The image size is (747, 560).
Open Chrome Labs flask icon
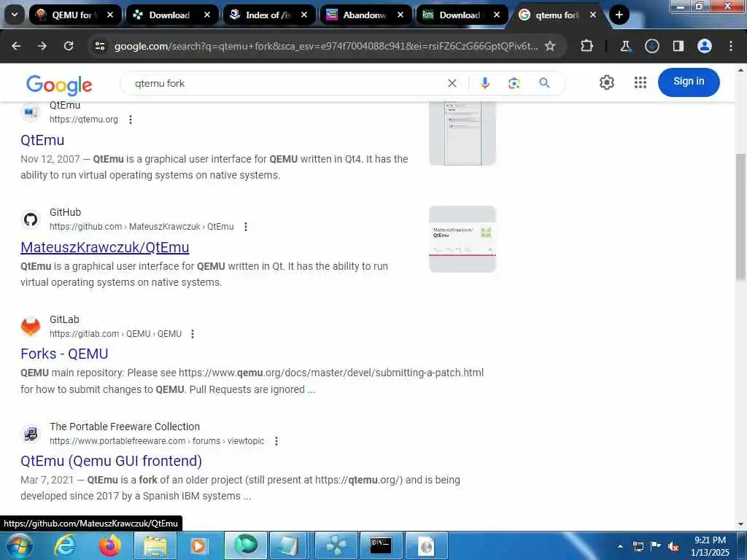[x=625, y=46]
